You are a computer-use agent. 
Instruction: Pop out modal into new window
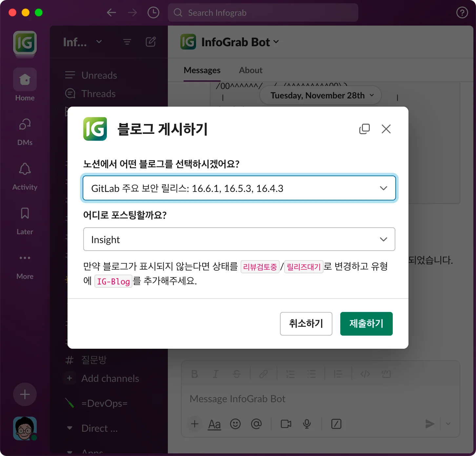click(364, 129)
